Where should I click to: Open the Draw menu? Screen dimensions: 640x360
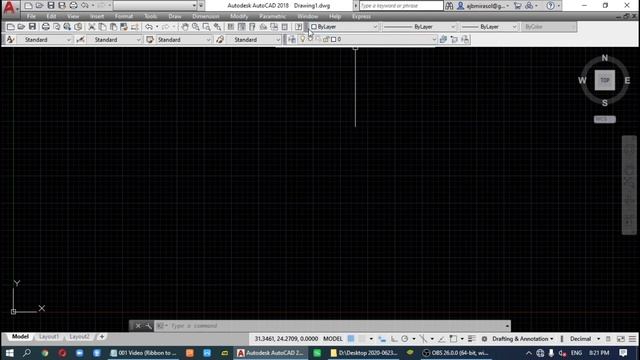click(x=175, y=16)
